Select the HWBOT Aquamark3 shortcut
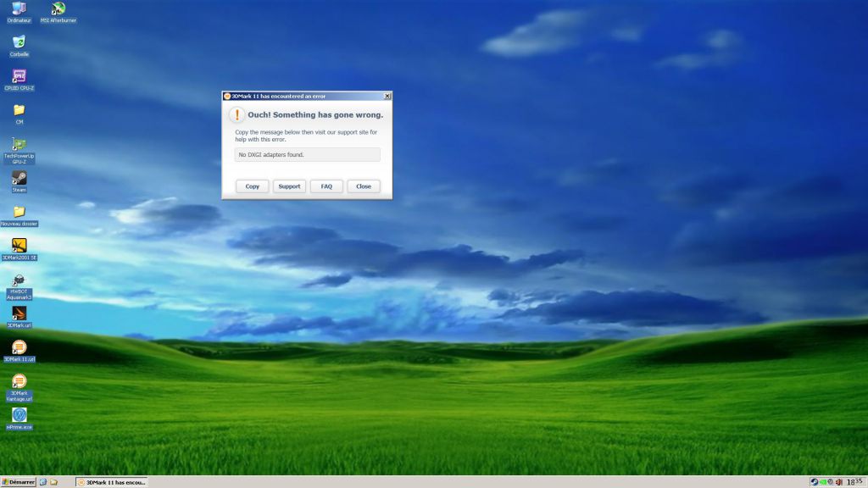 [19, 286]
